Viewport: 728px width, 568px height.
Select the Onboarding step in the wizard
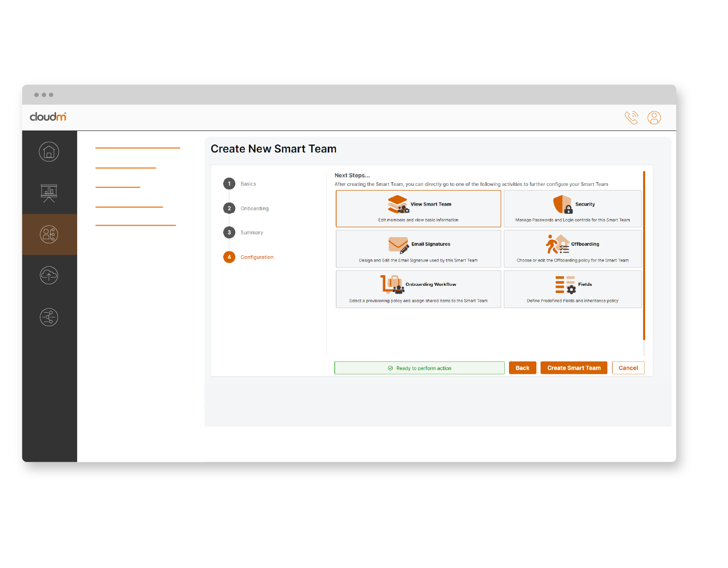(255, 208)
